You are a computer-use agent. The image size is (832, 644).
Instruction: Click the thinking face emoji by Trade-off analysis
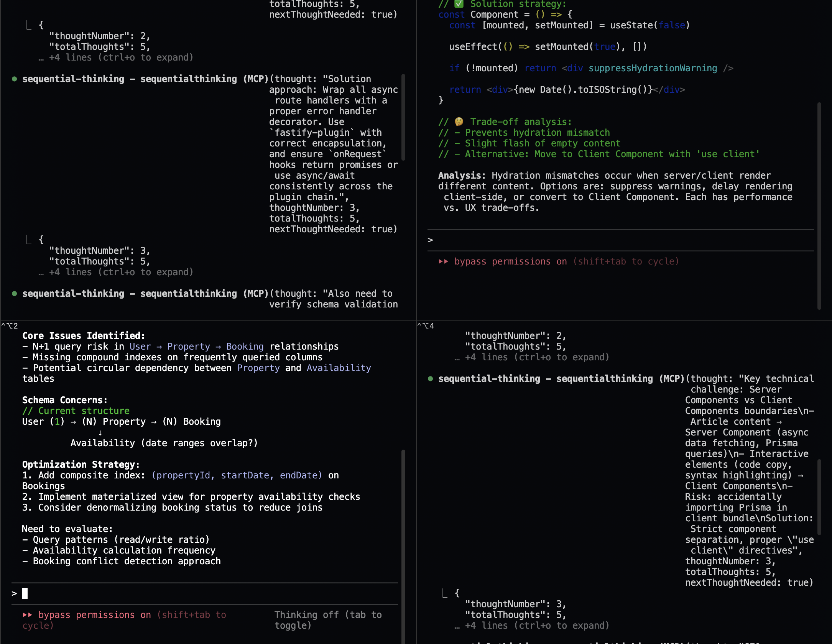[x=459, y=122]
